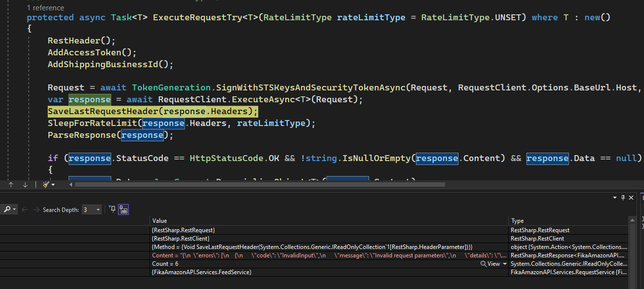Select the red Content errors value row
Image resolution: width=644 pixels, height=289 pixels.
[x=329, y=255]
